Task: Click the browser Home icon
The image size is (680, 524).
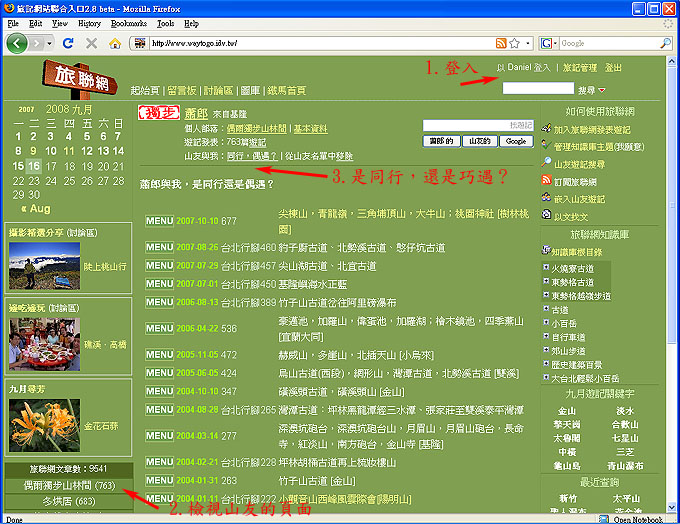Action: (115, 44)
